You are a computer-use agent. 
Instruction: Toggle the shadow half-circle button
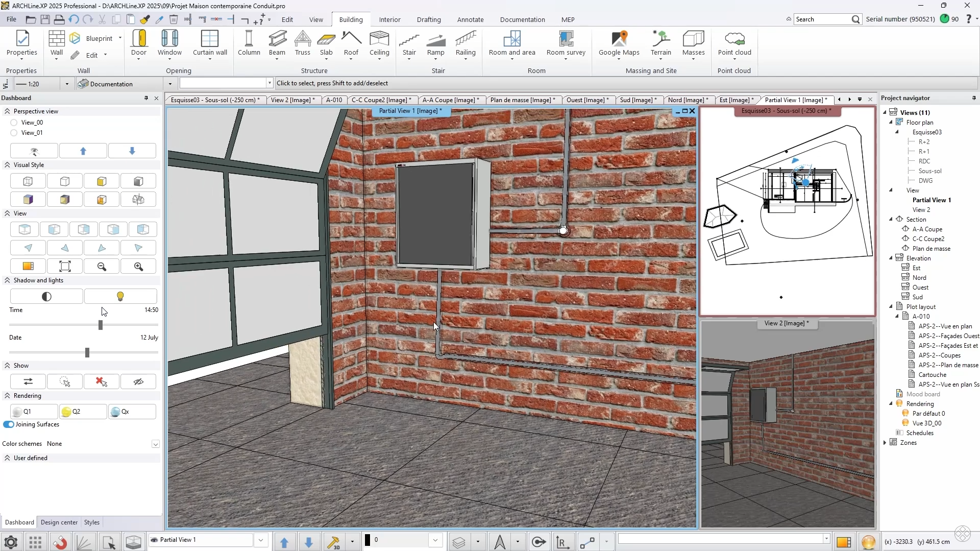[x=46, y=297]
